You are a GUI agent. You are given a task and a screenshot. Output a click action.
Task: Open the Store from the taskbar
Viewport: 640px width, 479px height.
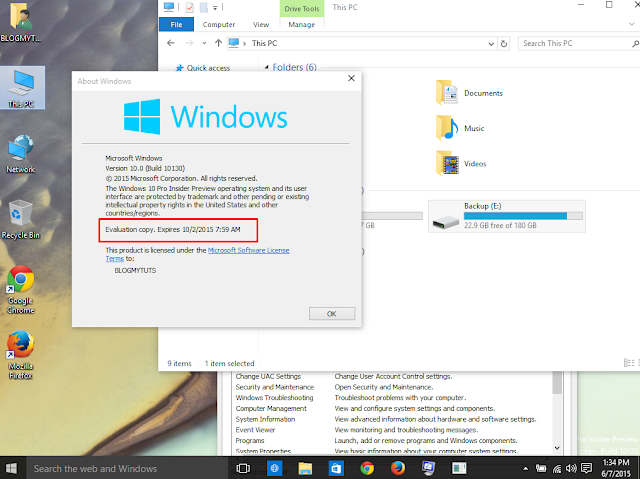tap(336, 468)
